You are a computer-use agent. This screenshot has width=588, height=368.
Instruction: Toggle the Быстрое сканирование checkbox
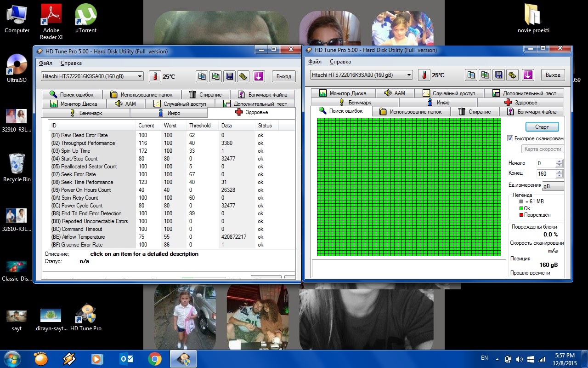tap(510, 138)
